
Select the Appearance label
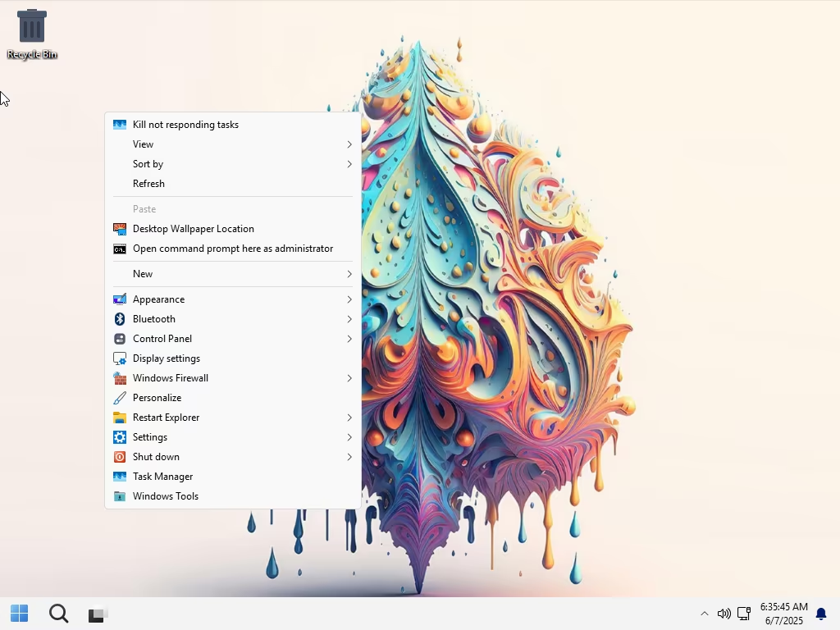pos(158,299)
